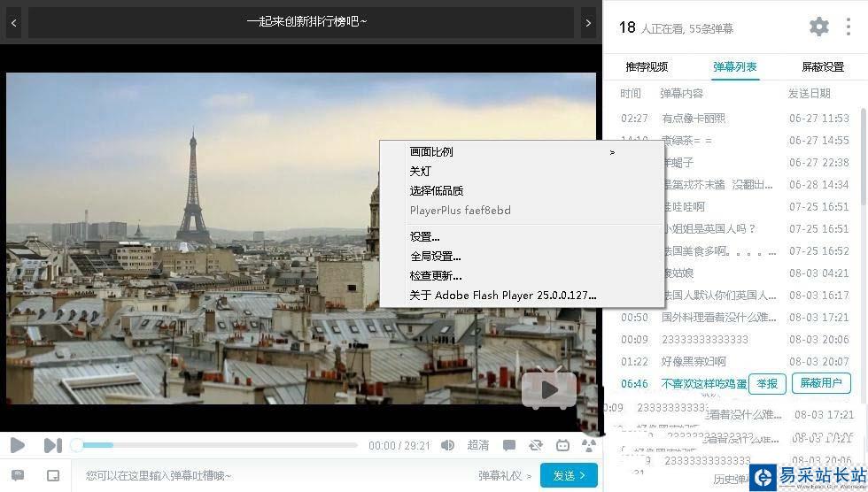This screenshot has height=492, width=868.
Task: Select danmaku row 小姐姐是英国人吗？
Action: click(x=759, y=229)
